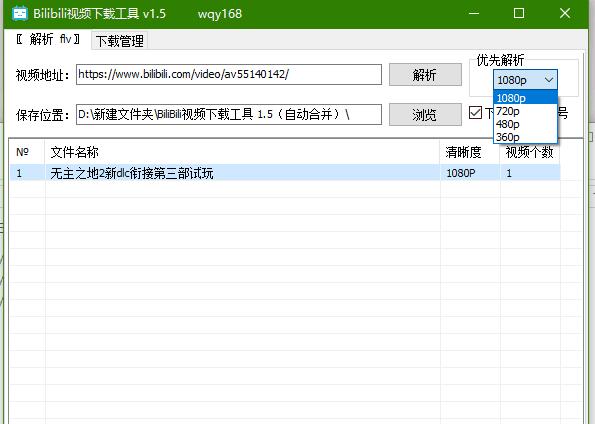Click the 视频地址 URL input field
The image size is (595, 424).
229,74
